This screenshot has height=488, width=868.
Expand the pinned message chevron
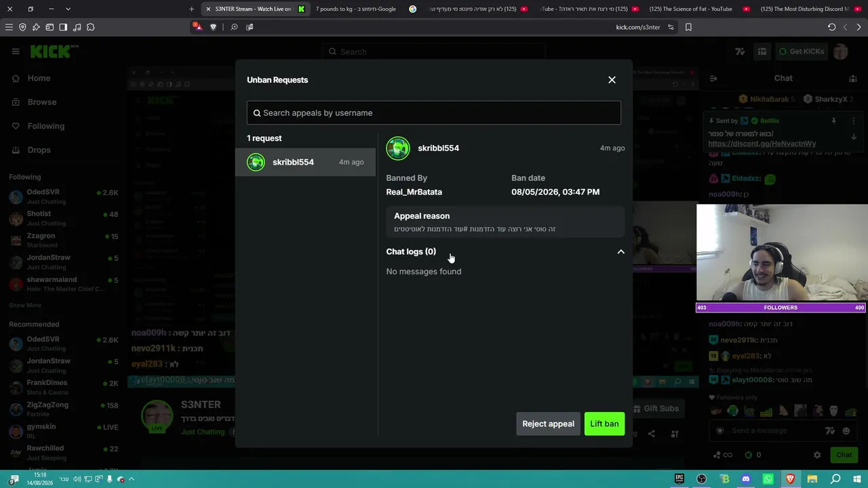(854, 136)
